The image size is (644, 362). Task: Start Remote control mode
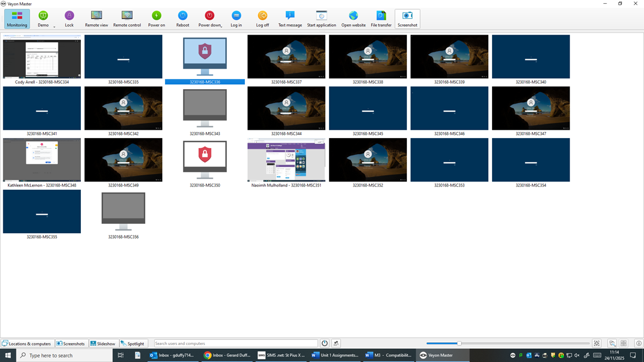click(127, 19)
